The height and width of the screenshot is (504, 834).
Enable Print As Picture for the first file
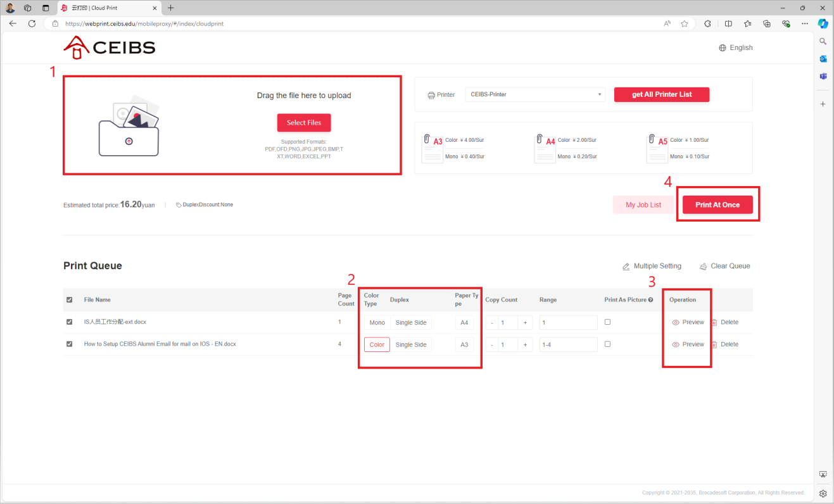[x=607, y=322]
